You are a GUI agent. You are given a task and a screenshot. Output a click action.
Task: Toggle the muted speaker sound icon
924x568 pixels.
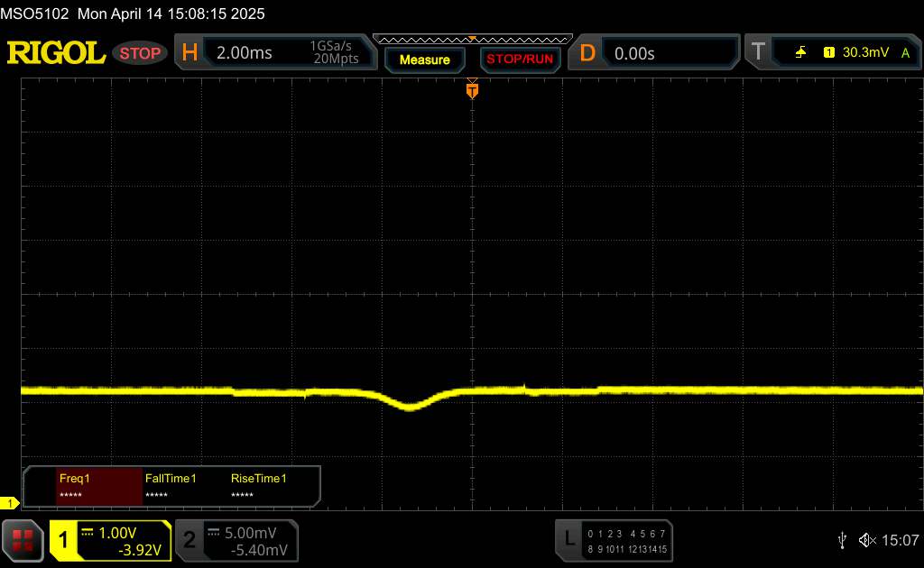[x=867, y=539]
